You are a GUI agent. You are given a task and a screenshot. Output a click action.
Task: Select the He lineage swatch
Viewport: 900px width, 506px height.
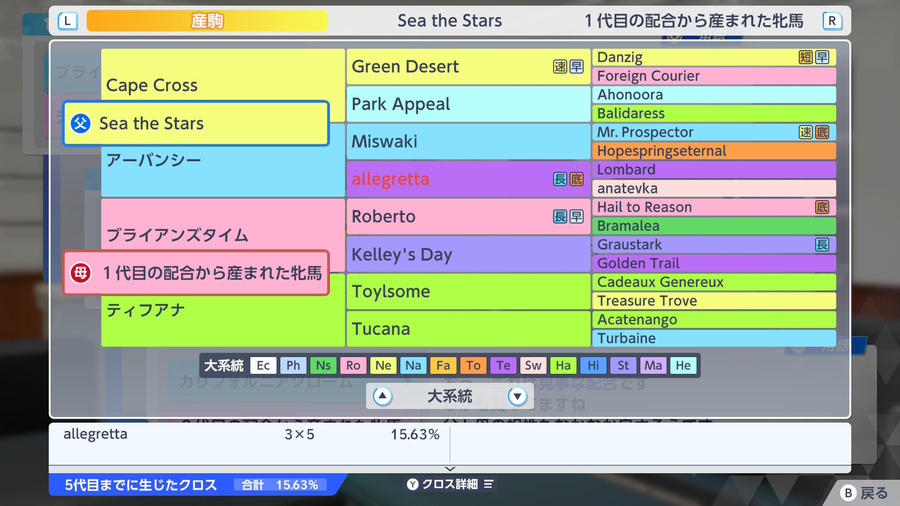tap(683, 365)
